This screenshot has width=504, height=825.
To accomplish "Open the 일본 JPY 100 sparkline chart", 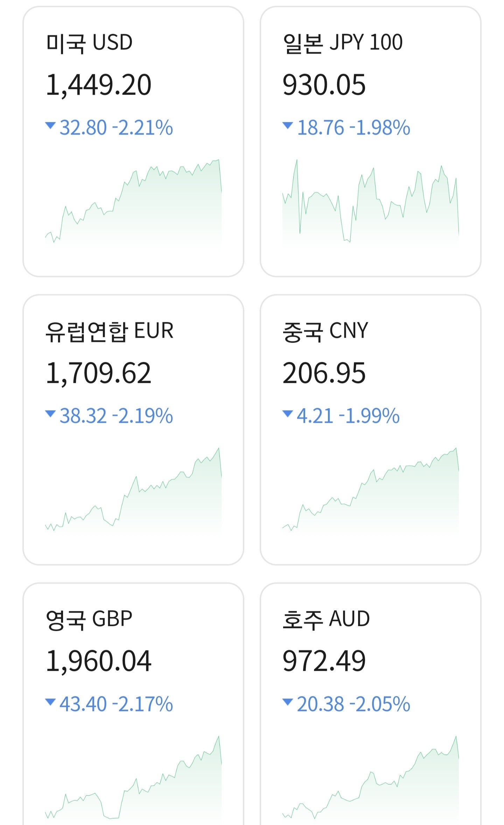I will point(370,201).
